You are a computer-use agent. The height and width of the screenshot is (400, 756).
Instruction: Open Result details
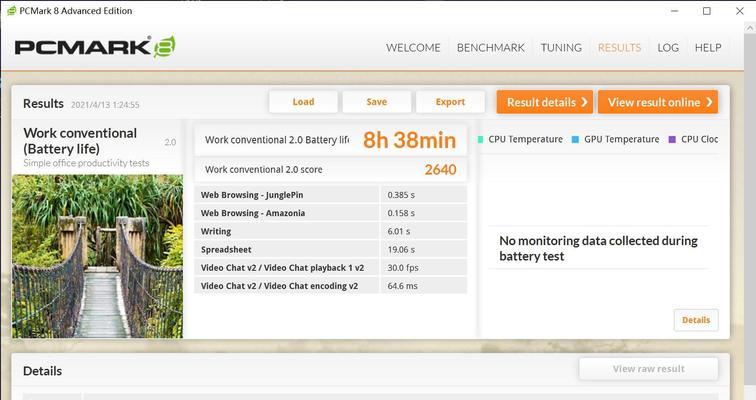tap(545, 102)
